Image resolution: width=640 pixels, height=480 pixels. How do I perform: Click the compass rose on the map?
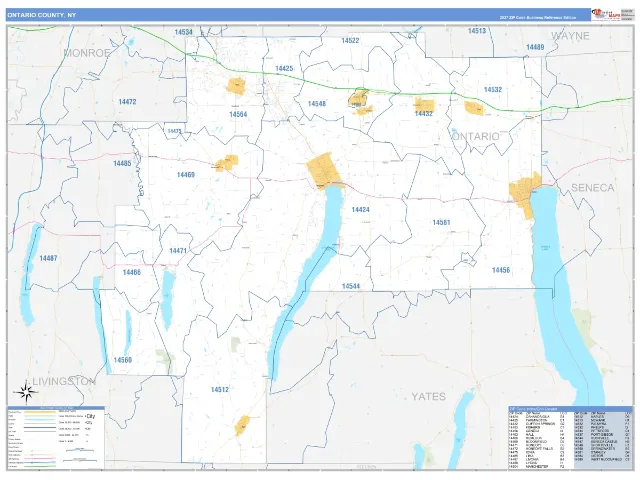(26, 393)
